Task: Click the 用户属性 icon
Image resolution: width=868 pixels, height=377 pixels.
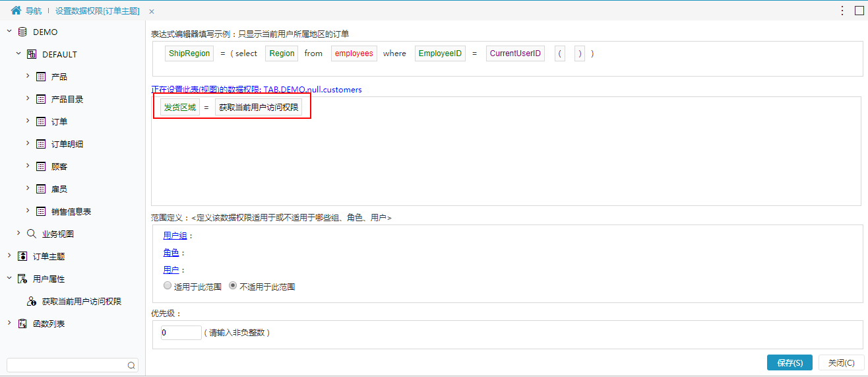Action: pos(22,279)
